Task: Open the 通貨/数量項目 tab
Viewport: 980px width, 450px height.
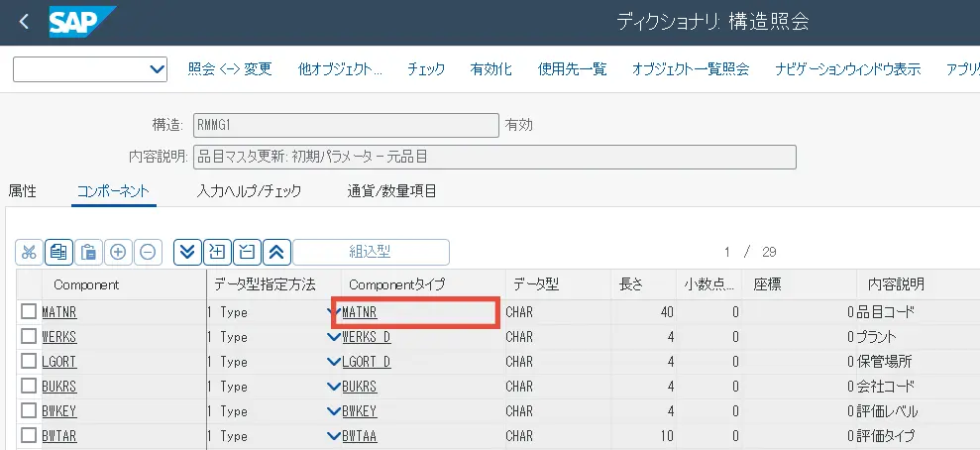Action: pos(391,191)
